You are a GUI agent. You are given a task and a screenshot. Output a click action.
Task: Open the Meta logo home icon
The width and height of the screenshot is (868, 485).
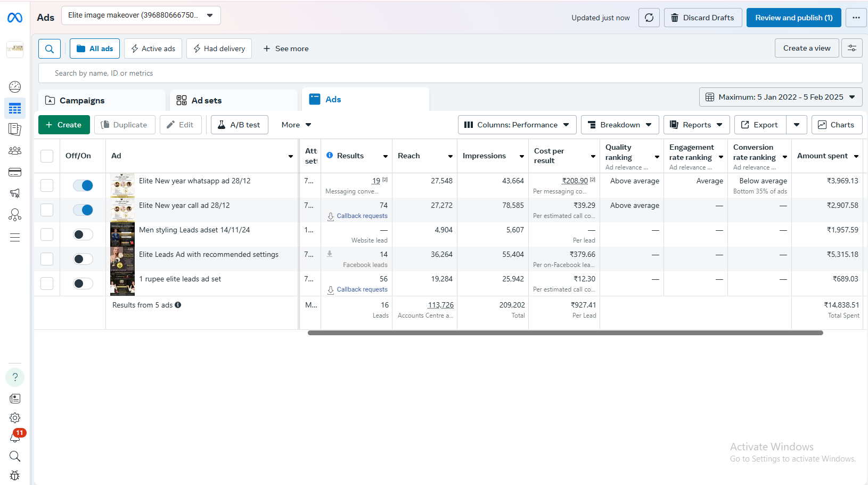point(15,18)
